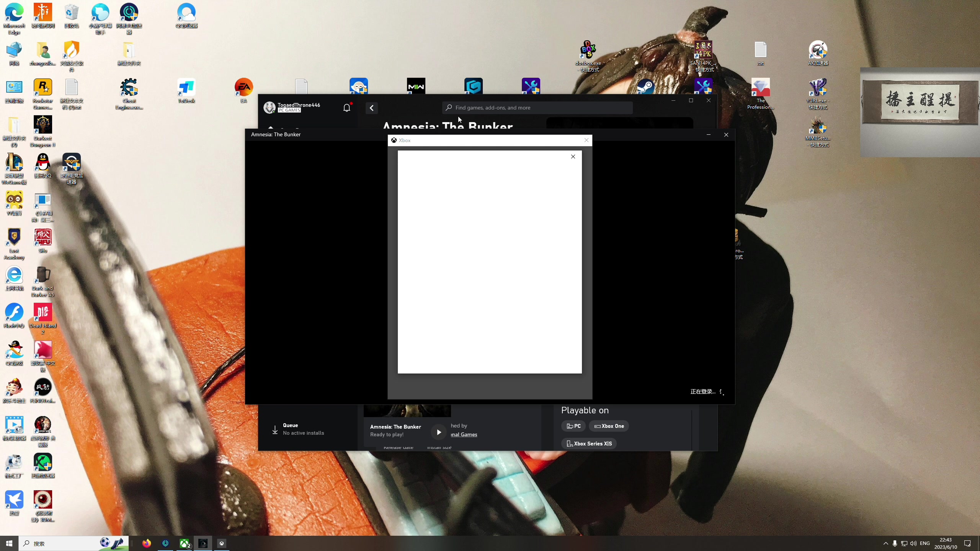Open the Recycle Bin desktop icon

pyautogui.click(x=72, y=16)
